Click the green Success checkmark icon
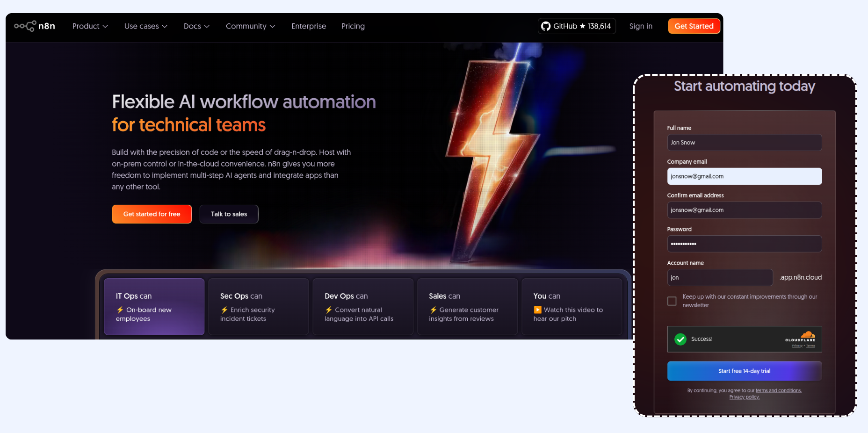868x433 pixels. 680,339
